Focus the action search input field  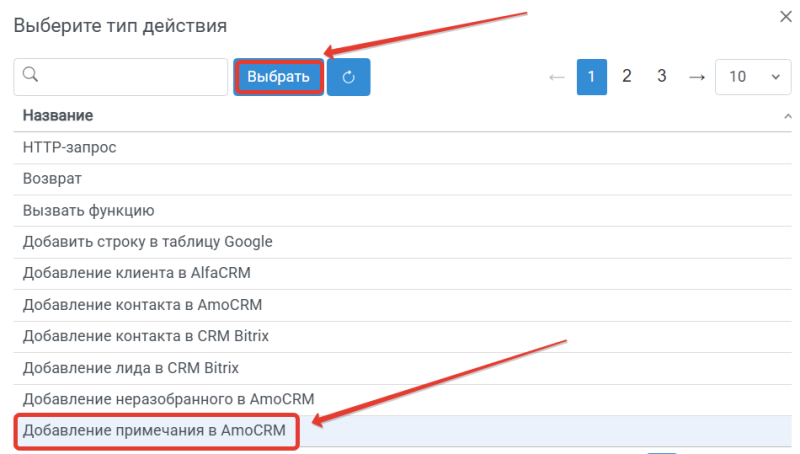click(x=121, y=77)
